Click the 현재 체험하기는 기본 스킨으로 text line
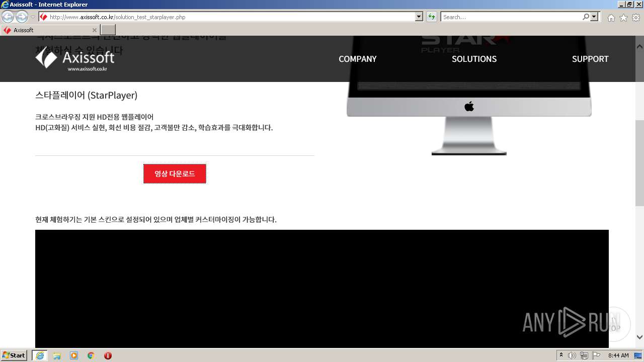Viewport: 644px width, 362px height. pyautogui.click(x=156, y=220)
